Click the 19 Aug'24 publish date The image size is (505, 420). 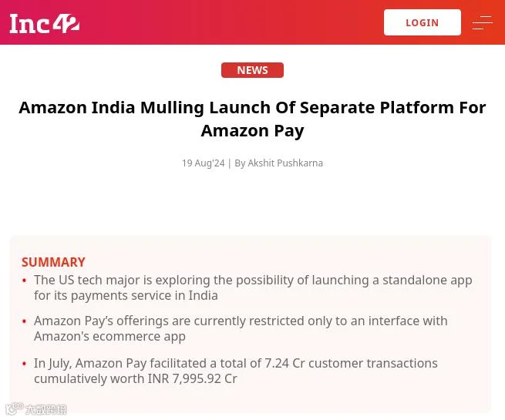pyautogui.click(x=204, y=163)
